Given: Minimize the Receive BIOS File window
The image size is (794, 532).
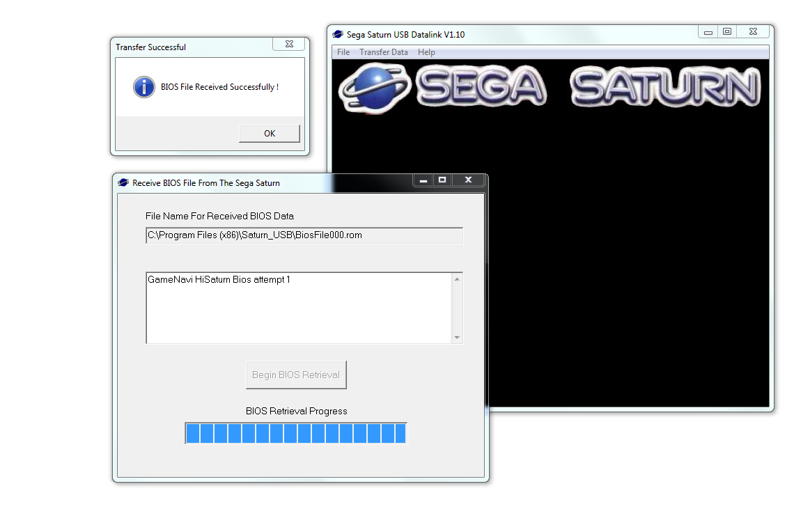Looking at the screenshot, I should [x=423, y=180].
